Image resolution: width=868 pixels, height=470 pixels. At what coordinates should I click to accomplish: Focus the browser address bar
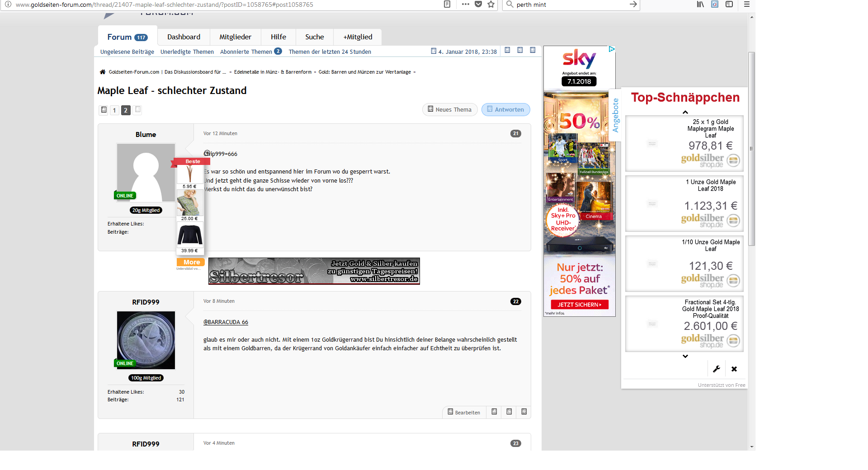(x=226, y=5)
